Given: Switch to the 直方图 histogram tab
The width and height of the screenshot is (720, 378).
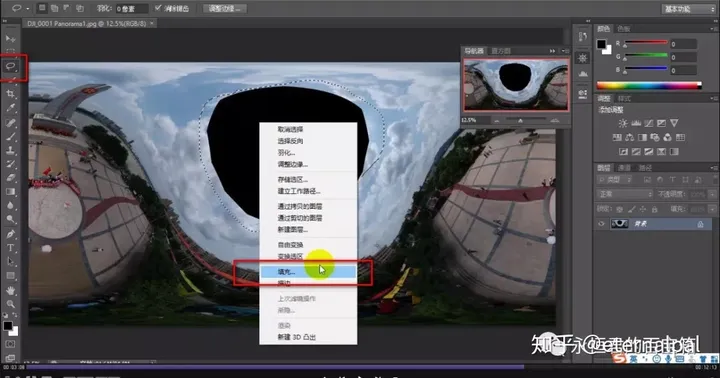Looking at the screenshot, I should click(x=501, y=51).
